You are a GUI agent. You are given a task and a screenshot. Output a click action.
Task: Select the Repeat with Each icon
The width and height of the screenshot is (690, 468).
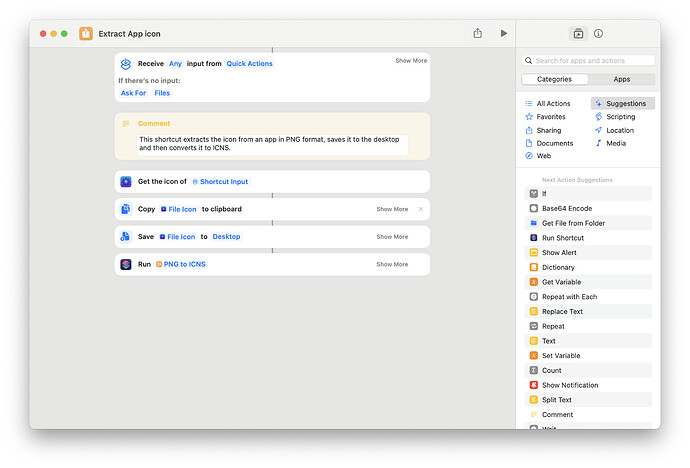(x=533, y=296)
